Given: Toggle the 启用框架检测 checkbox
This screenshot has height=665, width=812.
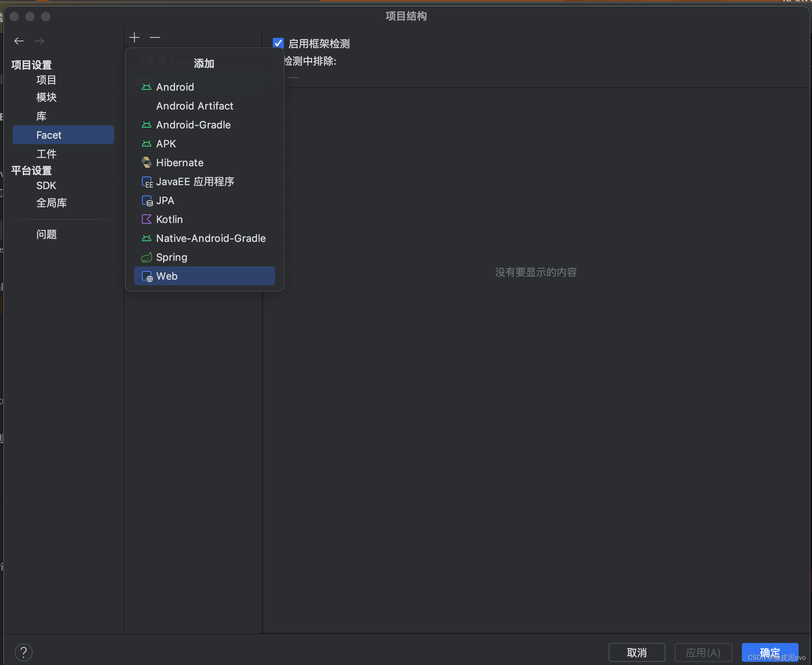Looking at the screenshot, I should [x=278, y=43].
